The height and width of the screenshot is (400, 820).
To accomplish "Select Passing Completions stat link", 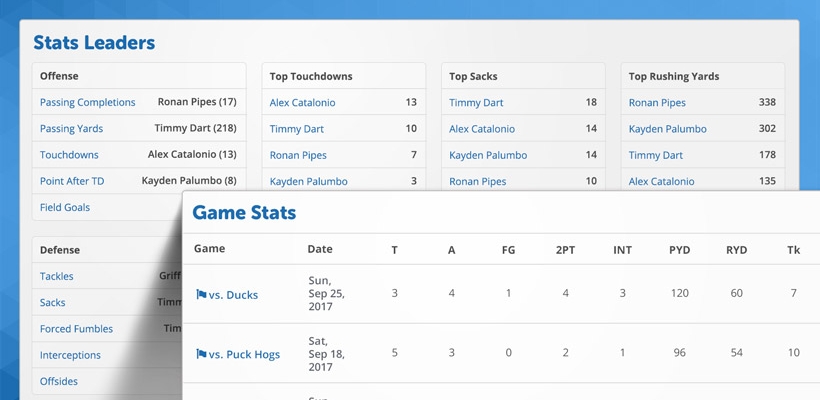I will click(87, 102).
